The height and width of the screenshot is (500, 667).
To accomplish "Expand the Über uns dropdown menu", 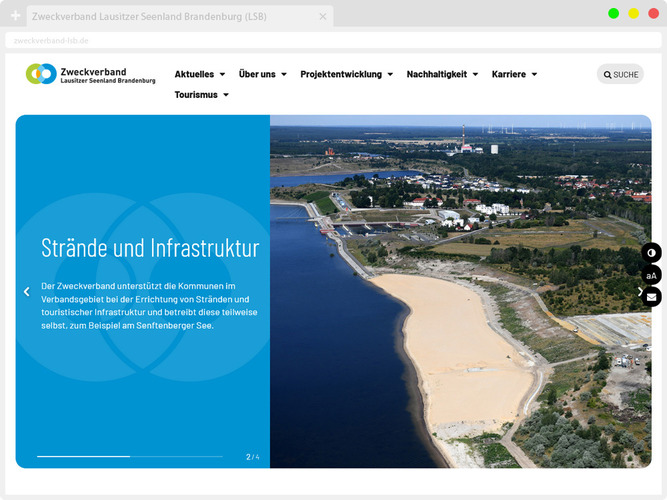I will (x=263, y=74).
